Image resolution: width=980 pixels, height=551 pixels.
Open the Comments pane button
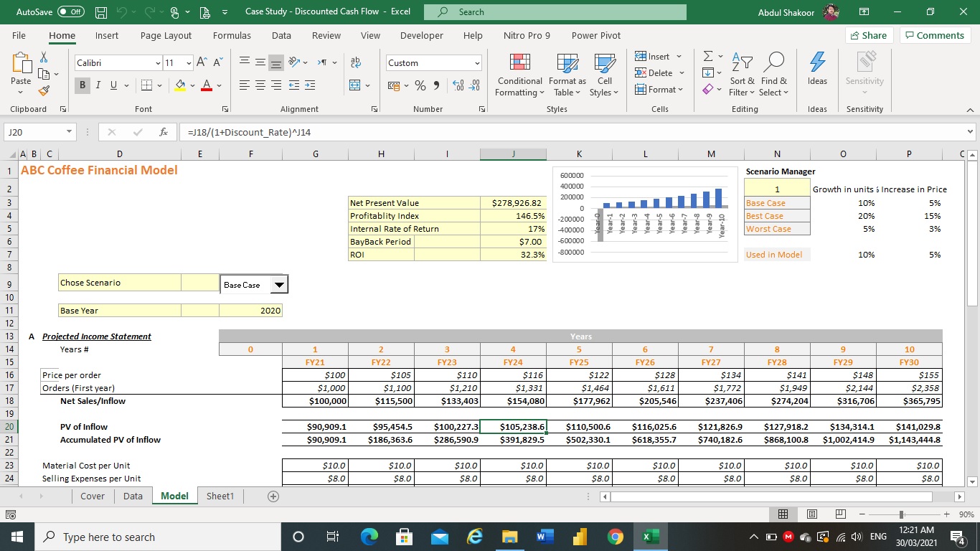coord(936,35)
